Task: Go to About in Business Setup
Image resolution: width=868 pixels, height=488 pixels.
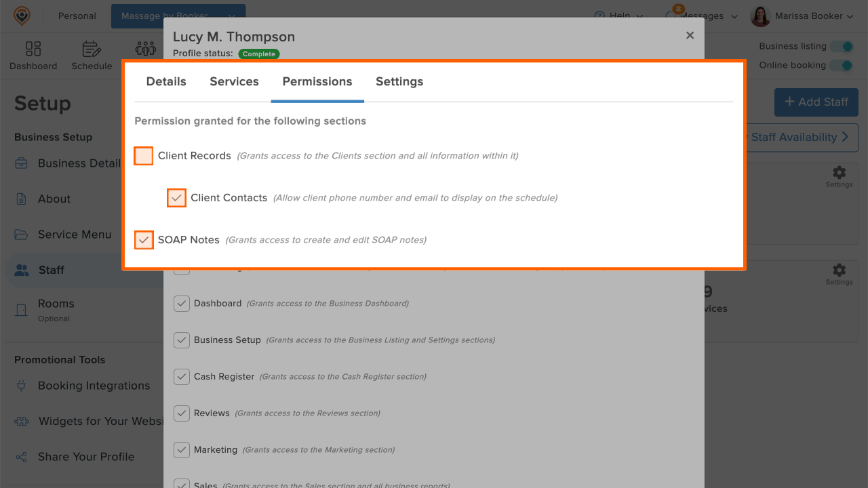Action: (54, 199)
